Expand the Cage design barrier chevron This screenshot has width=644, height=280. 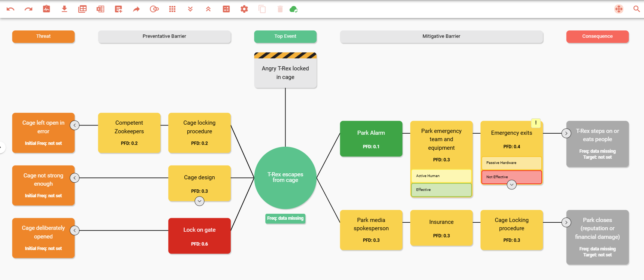(x=200, y=201)
